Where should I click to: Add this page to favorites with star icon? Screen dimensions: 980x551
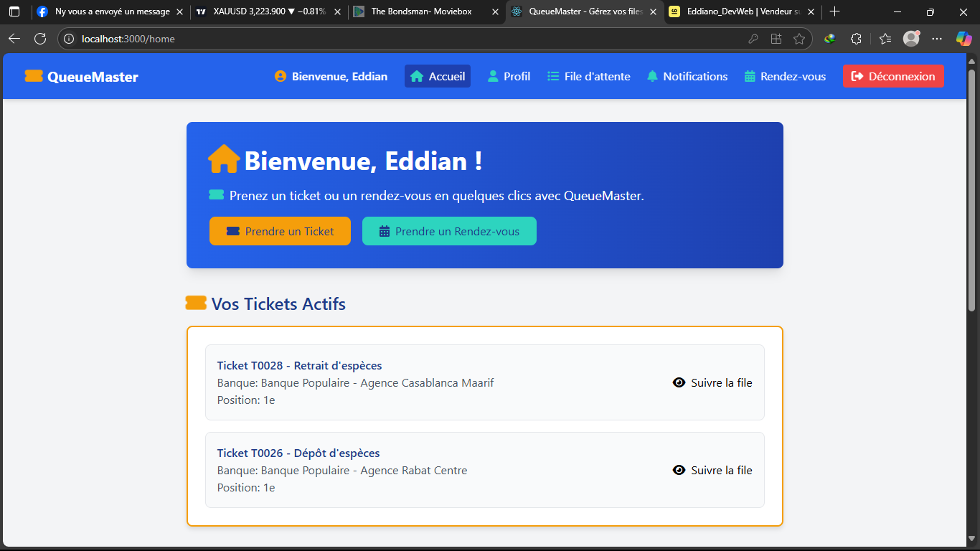799,39
